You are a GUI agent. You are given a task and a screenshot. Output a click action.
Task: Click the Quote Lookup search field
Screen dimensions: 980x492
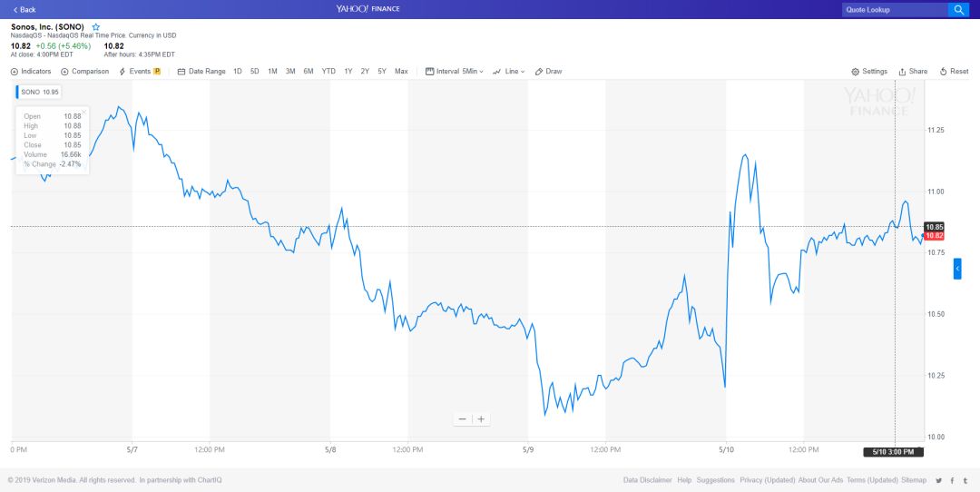click(x=893, y=10)
